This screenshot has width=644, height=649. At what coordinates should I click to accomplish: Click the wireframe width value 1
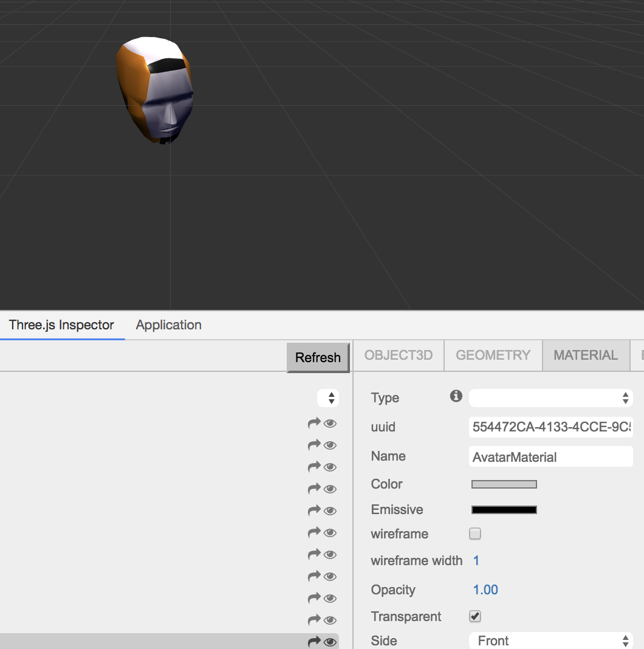476,560
